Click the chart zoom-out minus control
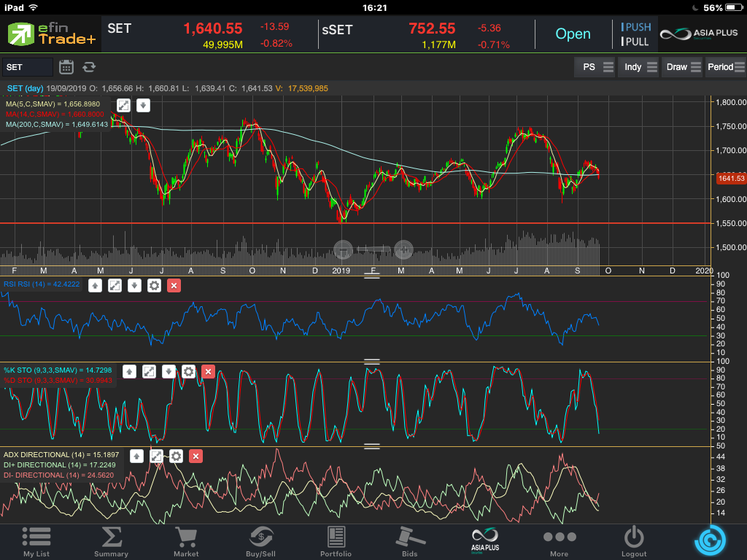 [x=344, y=250]
